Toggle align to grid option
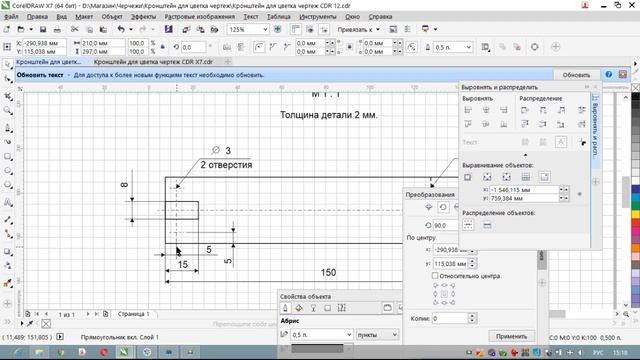The width and height of the screenshot is (640, 360). coord(526,177)
